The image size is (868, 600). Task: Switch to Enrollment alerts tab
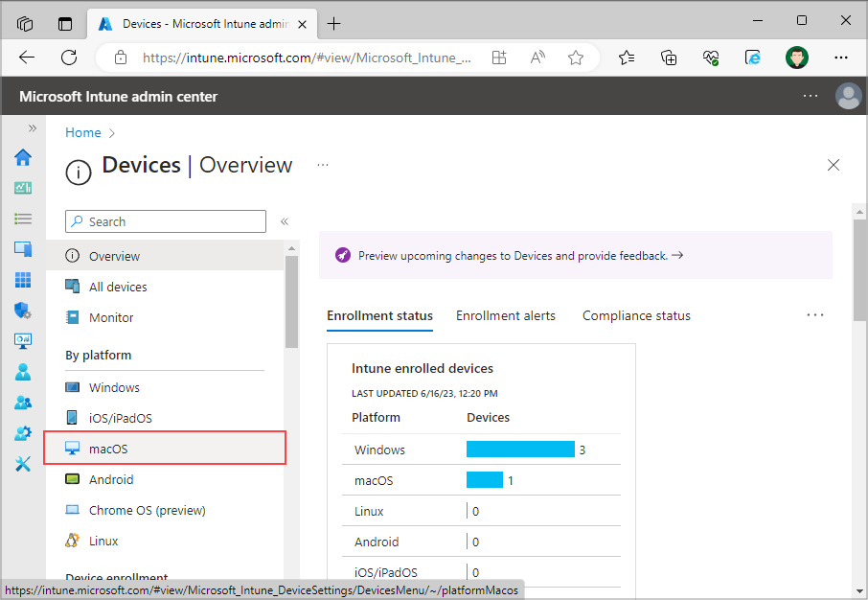506,315
